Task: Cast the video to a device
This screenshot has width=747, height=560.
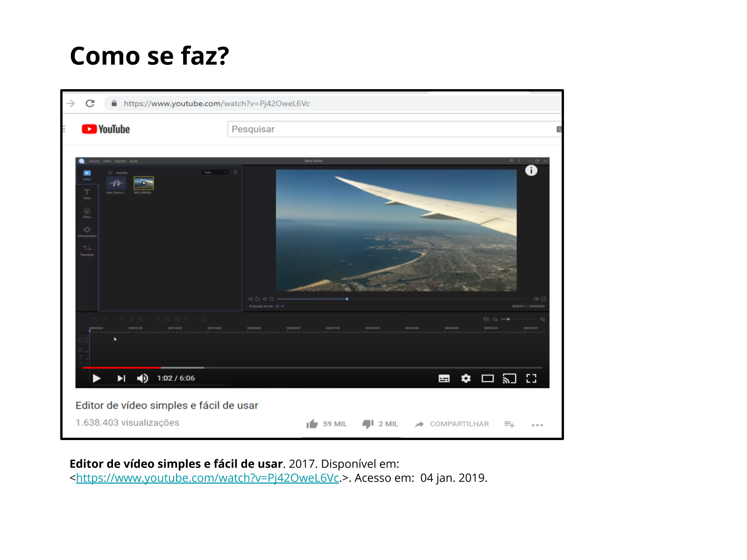Action: [x=509, y=378]
